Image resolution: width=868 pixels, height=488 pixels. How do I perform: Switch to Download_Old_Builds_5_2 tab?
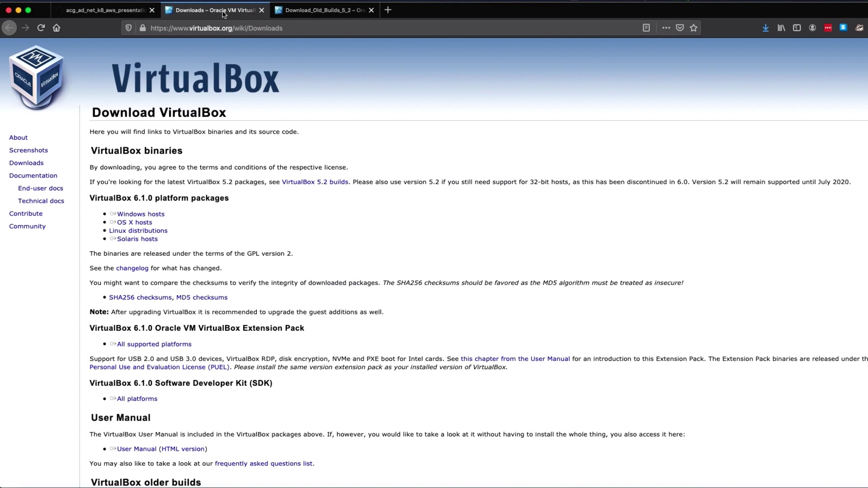(x=324, y=10)
